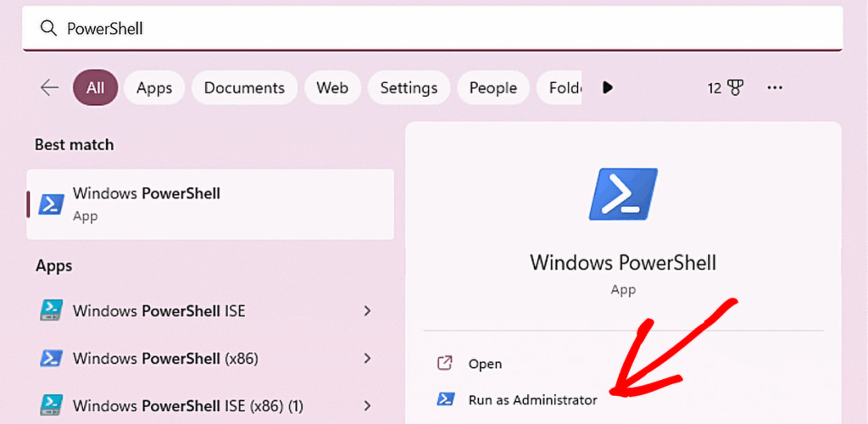Switch to the Web filter tab

(x=332, y=87)
